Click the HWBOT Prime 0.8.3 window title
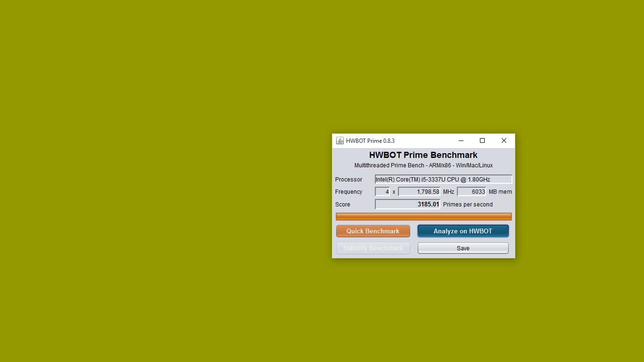Image resolution: width=644 pixels, height=362 pixels. 370,140
